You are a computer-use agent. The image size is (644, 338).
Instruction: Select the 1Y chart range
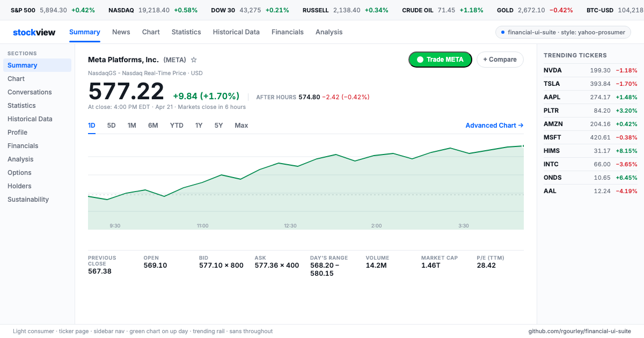199,126
